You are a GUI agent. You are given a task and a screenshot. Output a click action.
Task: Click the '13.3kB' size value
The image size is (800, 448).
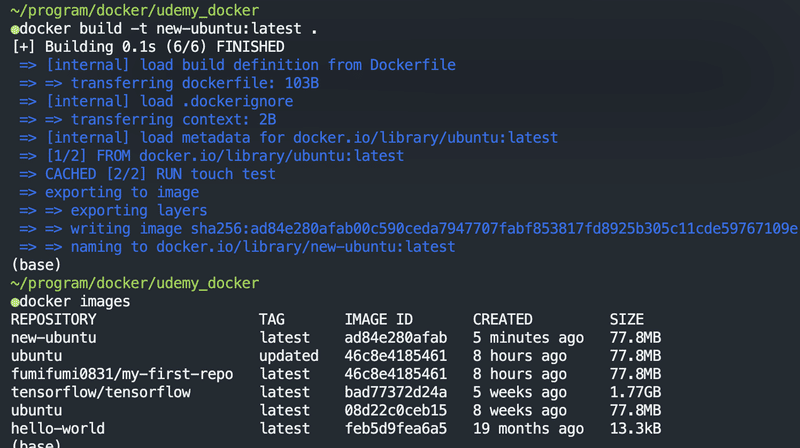635,429
